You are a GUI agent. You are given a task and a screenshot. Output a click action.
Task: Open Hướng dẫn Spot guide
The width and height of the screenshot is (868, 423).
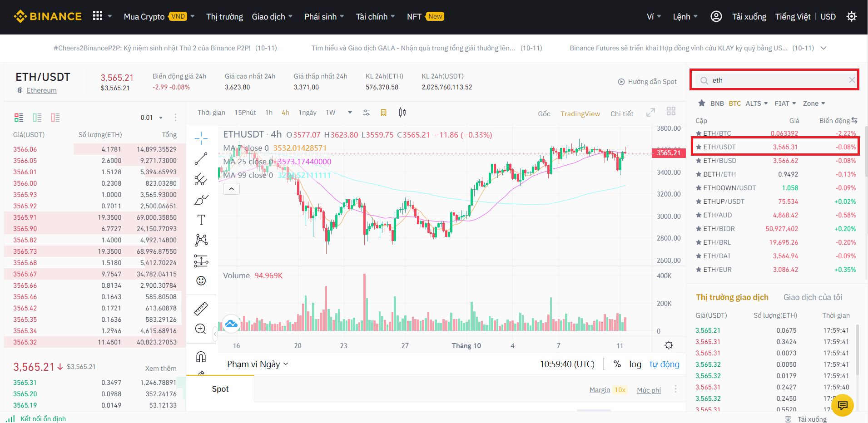[647, 82]
